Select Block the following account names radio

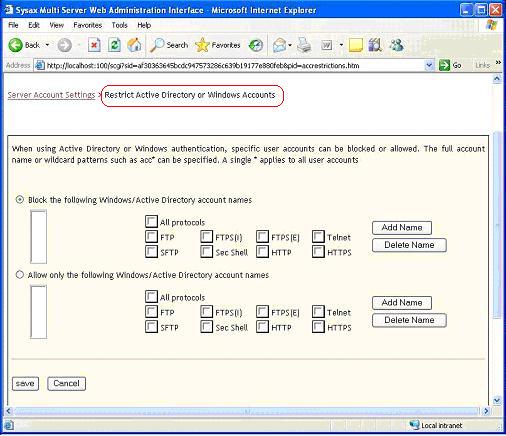click(20, 200)
